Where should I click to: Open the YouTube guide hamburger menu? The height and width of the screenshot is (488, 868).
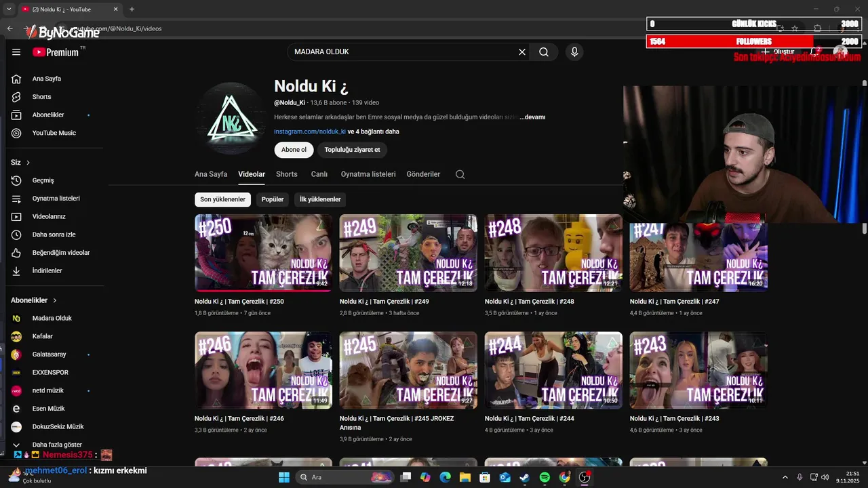pos(16,52)
